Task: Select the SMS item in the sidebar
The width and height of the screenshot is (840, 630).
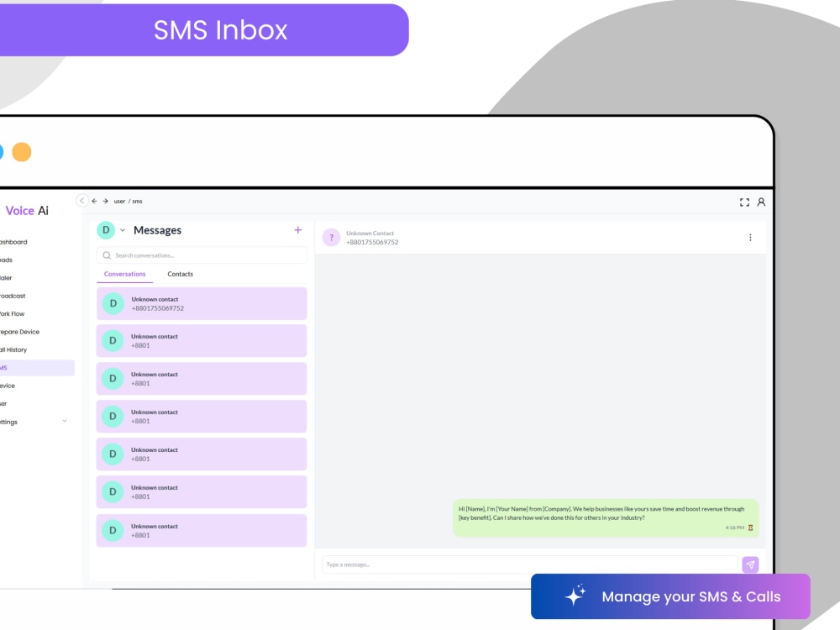Action: (x=37, y=368)
